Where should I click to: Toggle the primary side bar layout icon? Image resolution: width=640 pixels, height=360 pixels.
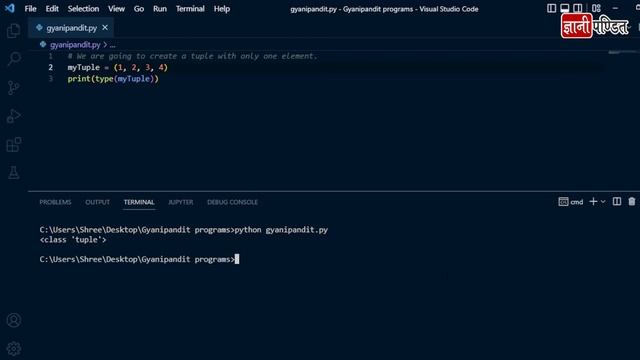click(551, 8)
